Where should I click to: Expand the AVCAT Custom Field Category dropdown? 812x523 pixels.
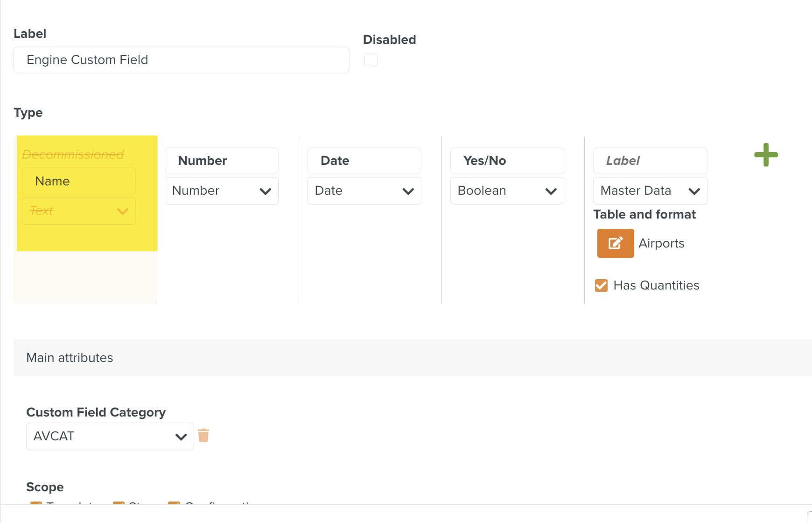110,437
